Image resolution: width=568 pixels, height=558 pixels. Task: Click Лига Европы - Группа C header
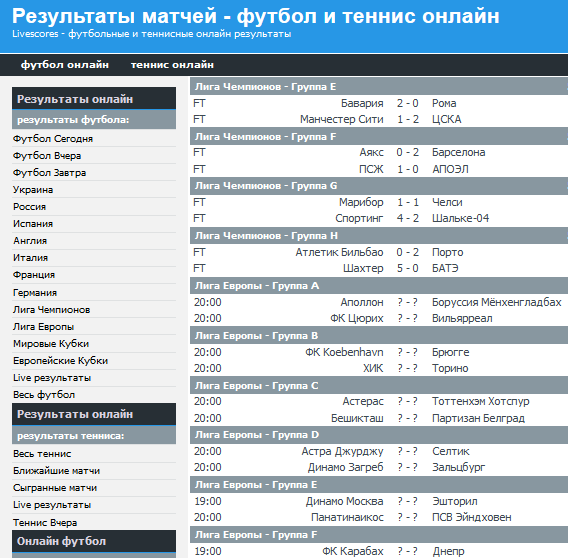pyautogui.click(x=257, y=386)
